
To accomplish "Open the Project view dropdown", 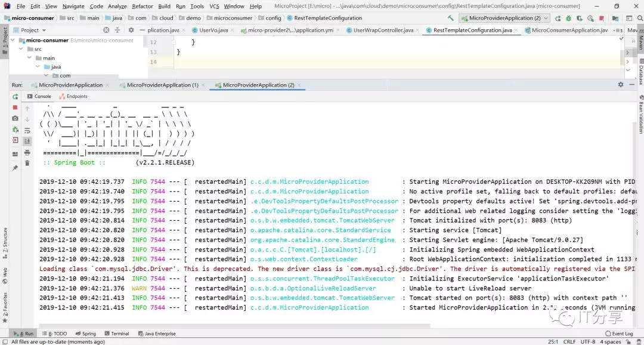I will tap(30, 30).
